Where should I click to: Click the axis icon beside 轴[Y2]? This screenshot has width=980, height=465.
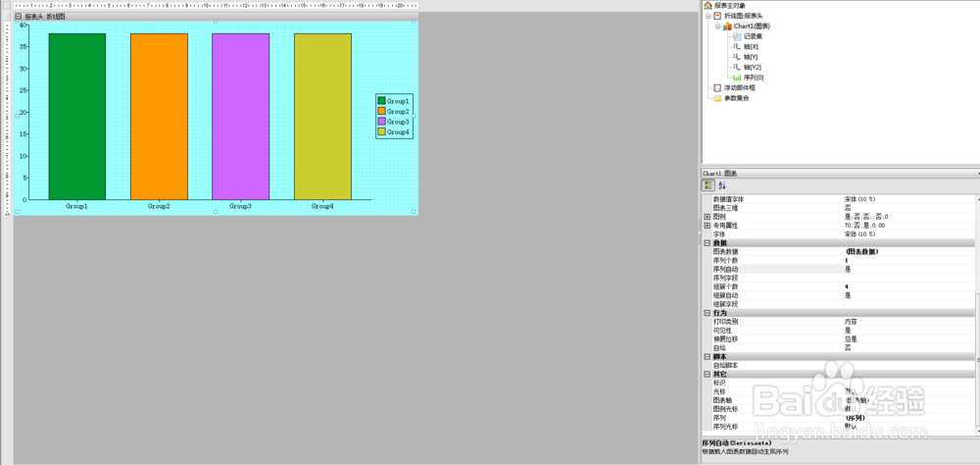point(737,67)
